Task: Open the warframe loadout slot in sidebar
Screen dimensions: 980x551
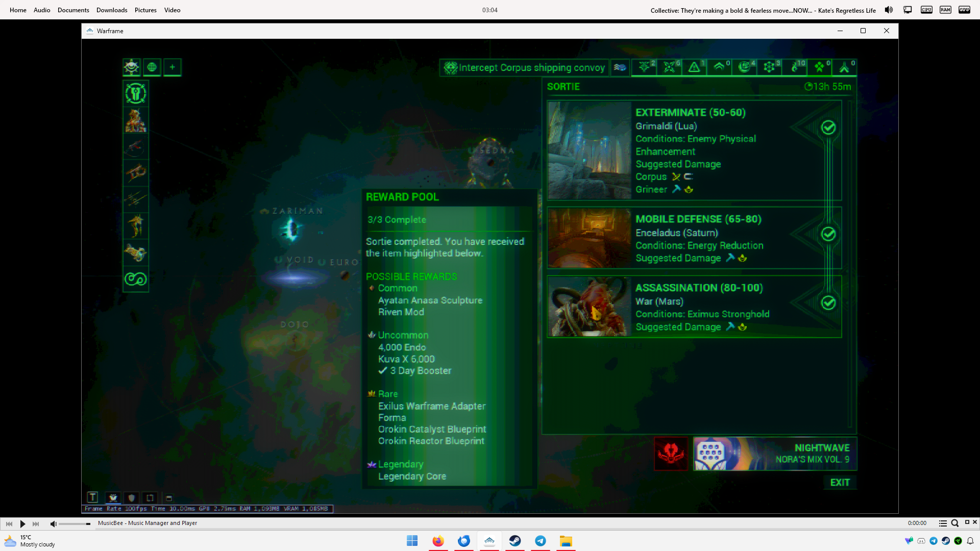Action: point(135,120)
